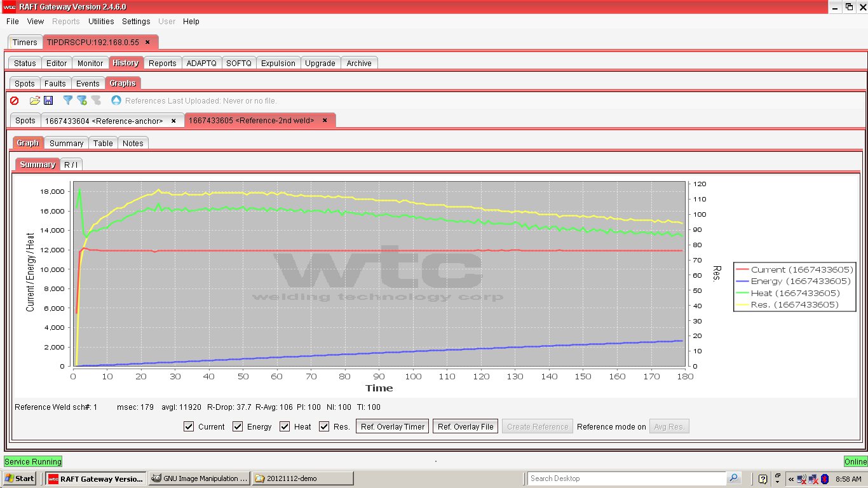Click the Create Reference button
868x488 pixels.
538,426
